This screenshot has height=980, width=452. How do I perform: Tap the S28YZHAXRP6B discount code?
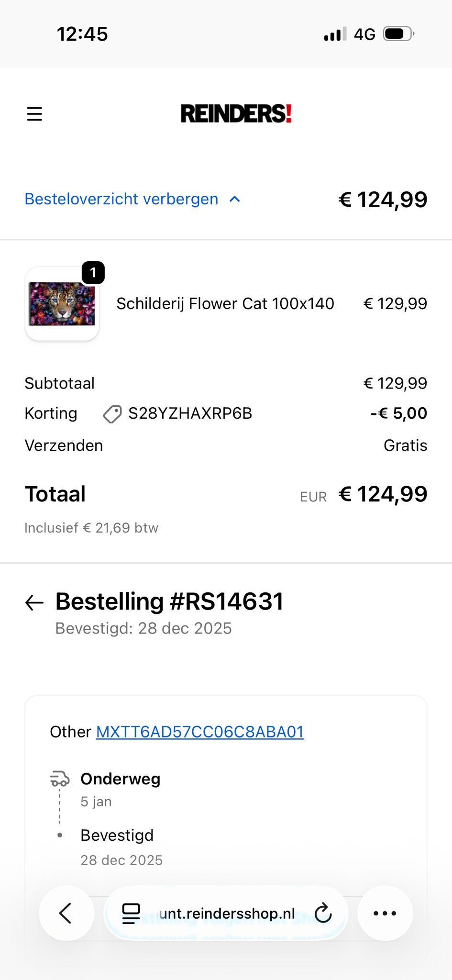[x=190, y=413]
